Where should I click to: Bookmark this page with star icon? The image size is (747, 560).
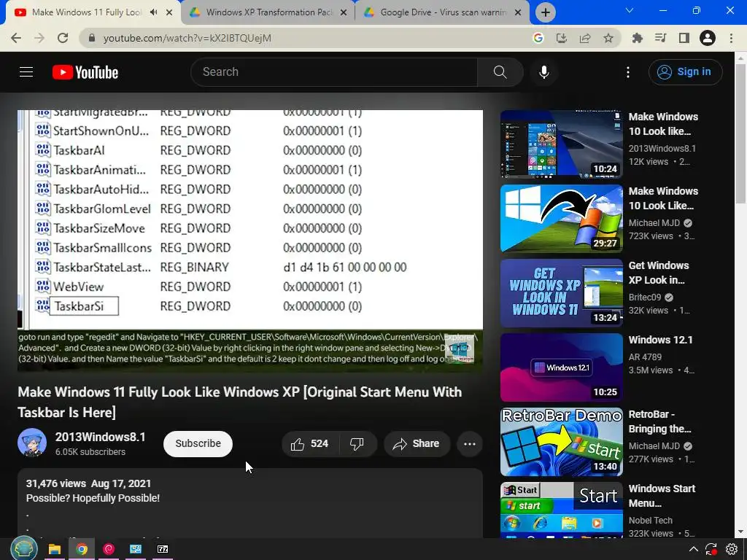click(608, 38)
